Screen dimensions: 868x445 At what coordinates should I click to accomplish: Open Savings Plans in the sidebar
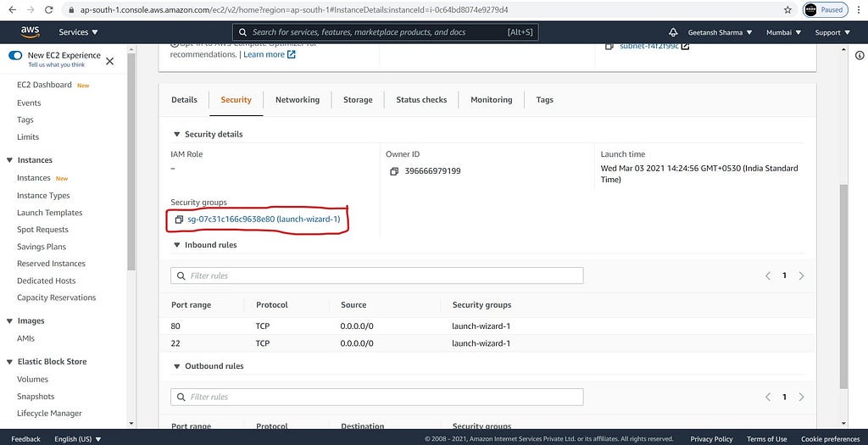pos(42,247)
